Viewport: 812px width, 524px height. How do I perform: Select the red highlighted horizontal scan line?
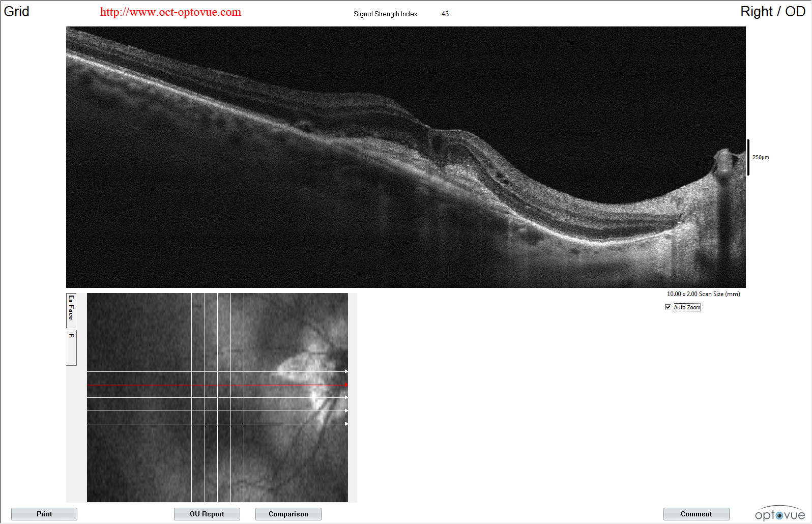coord(217,385)
